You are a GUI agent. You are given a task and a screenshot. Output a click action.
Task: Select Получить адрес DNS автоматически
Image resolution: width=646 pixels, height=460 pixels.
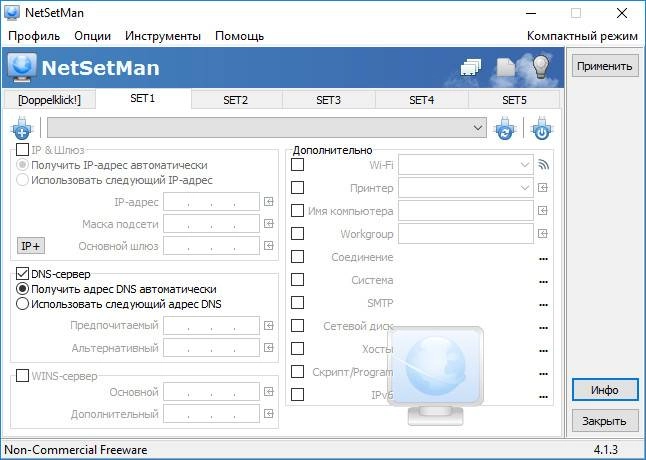(22, 289)
